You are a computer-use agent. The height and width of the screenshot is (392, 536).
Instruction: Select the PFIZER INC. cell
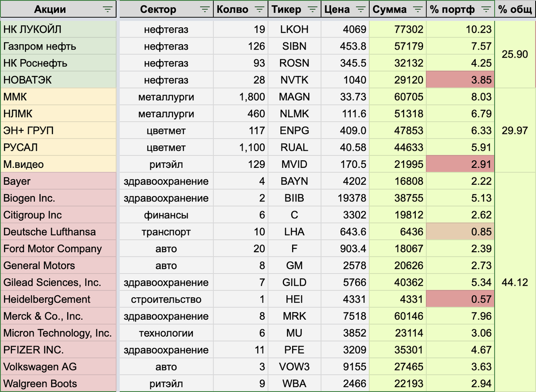[x=59, y=350]
